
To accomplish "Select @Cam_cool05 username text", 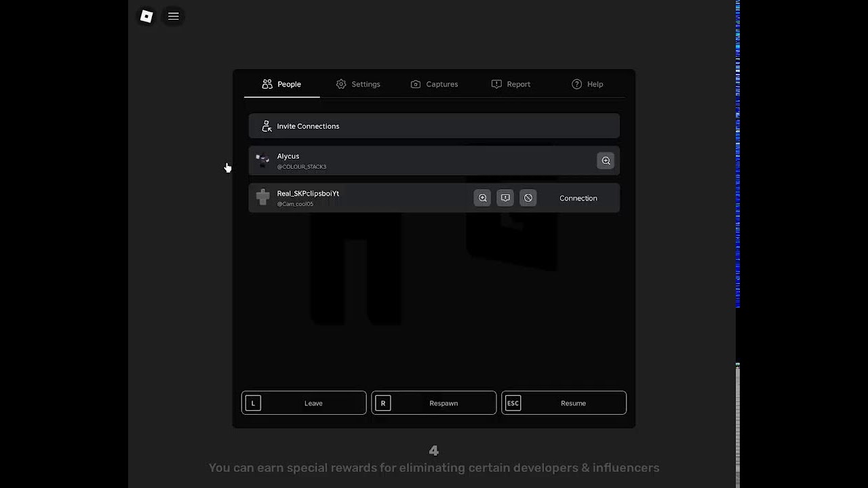I will tap(295, 204).
